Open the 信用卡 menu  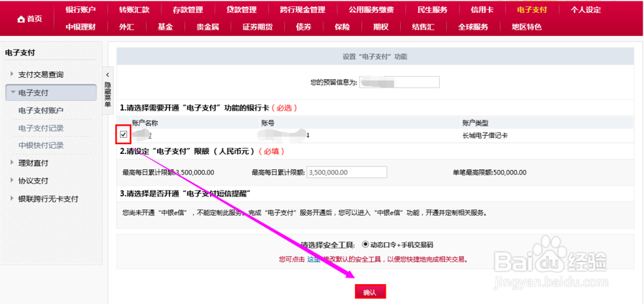[482, 10]
